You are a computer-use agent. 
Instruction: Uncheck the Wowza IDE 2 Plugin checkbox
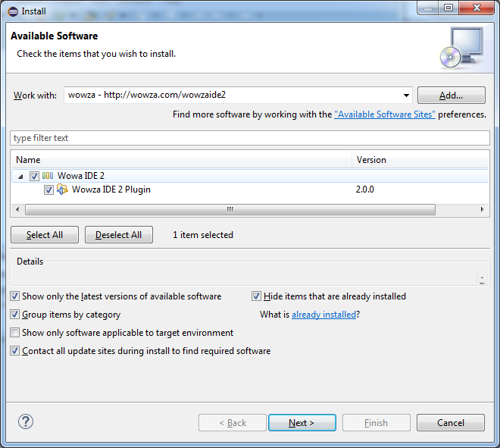click(48, 190)
